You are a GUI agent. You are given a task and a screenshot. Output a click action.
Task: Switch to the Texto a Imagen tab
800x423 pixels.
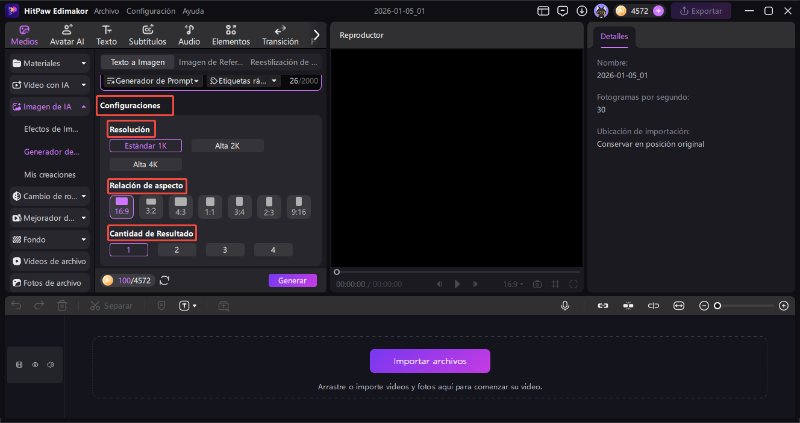point(137,62)
